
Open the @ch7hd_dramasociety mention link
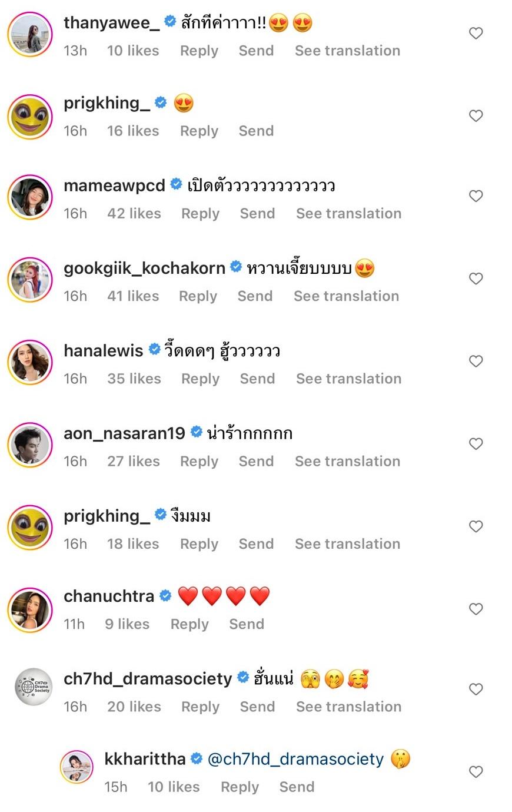[295, 759]
